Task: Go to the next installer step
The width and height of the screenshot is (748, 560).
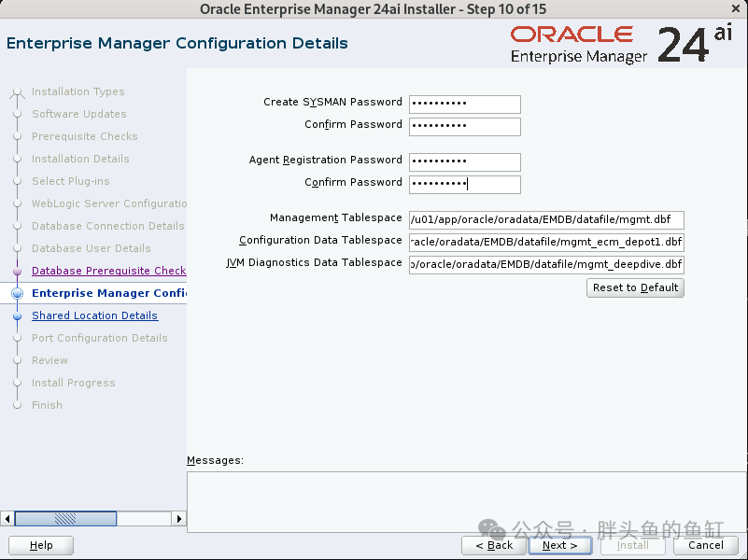Action: point(560,545)
